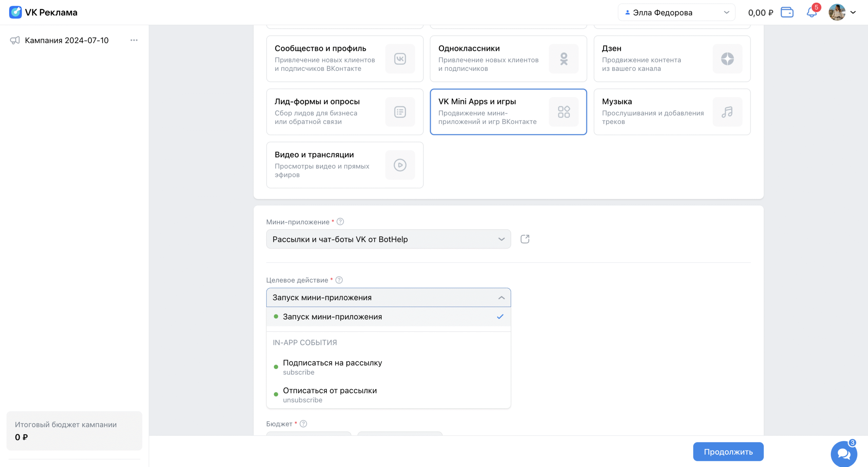
Task: Expand the Элла Федорова account dropdown
Action: tap(676, 13)
